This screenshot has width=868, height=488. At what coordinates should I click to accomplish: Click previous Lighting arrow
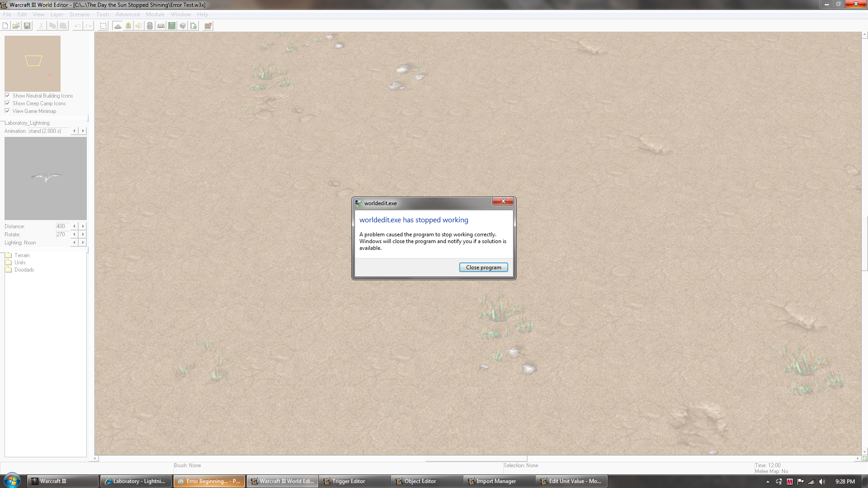click(x=75, y=243)
